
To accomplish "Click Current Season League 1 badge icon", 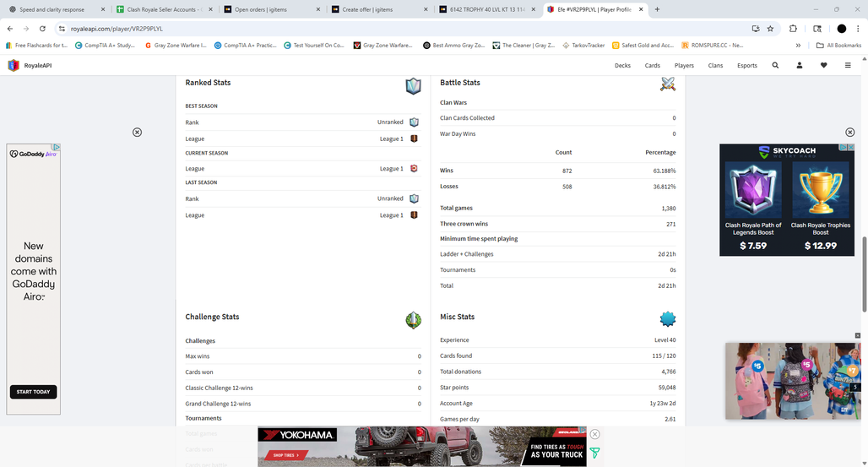I will click(414, 168).
